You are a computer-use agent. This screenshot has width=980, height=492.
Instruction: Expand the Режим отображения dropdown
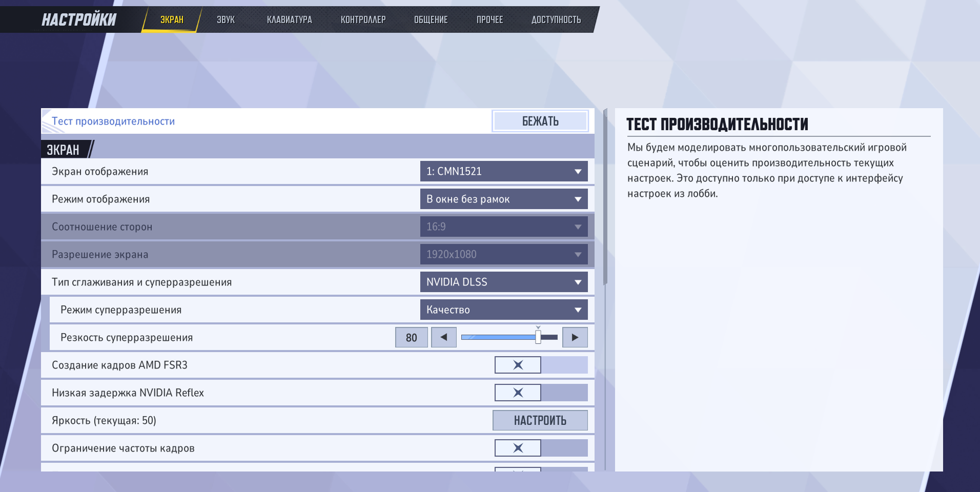pyautogui.click(x=503, y=199)
